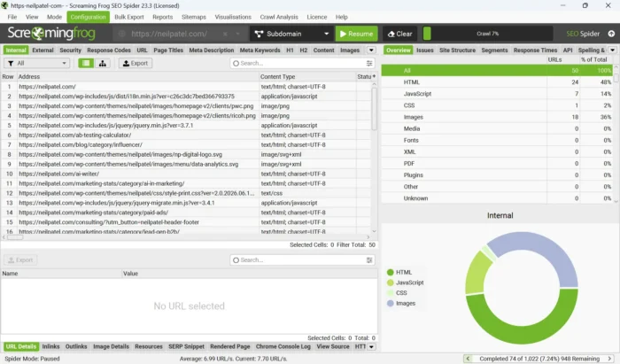Open the Configuration menu
This screenshot has height=364, width=620.
click(89, 17)
